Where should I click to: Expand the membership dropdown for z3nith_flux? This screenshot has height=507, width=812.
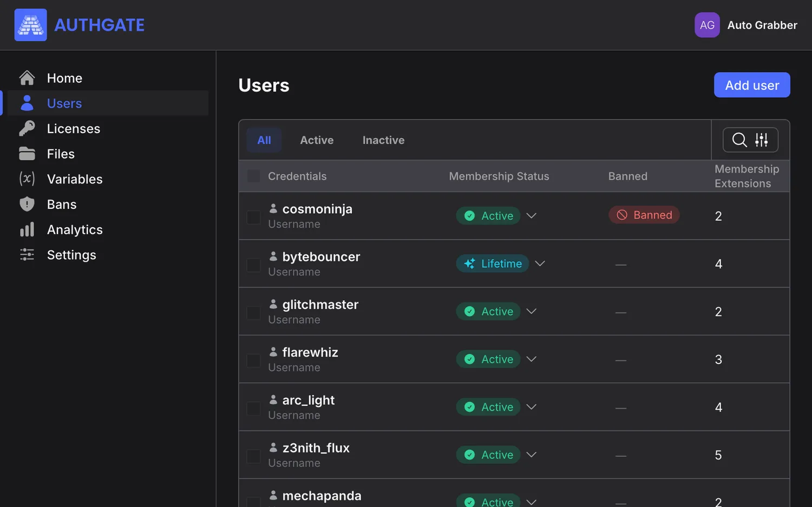tap(531, 455)
